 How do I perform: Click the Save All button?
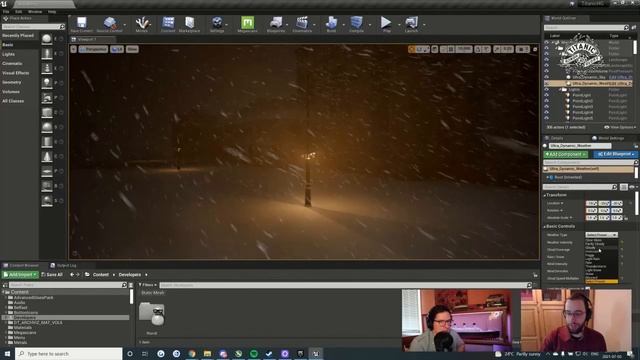click(52, 275)
